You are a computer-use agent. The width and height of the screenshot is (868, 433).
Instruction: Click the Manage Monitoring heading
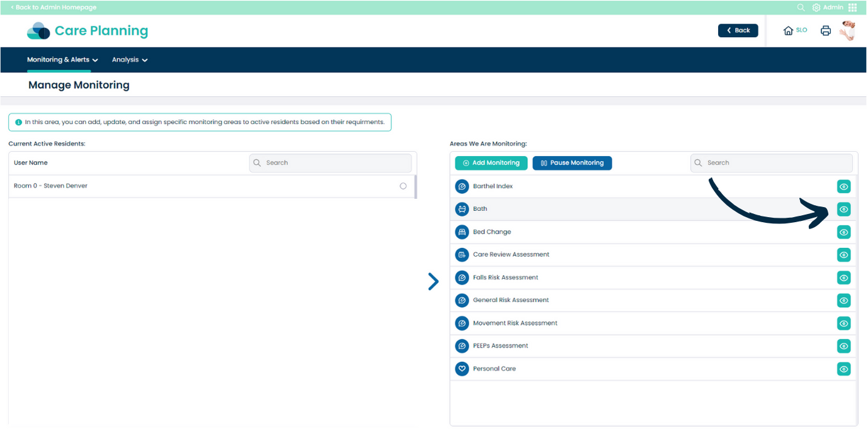(79, 85)
